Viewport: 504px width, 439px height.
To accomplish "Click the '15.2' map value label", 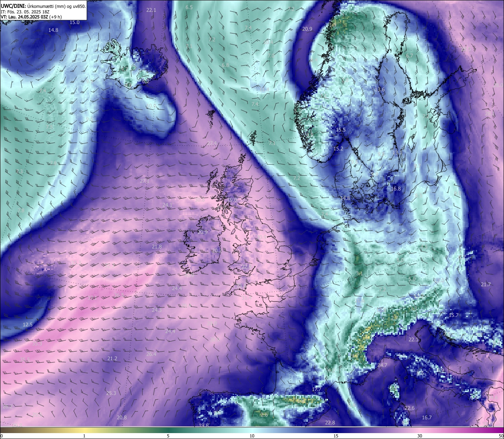I will pos(338,149).
